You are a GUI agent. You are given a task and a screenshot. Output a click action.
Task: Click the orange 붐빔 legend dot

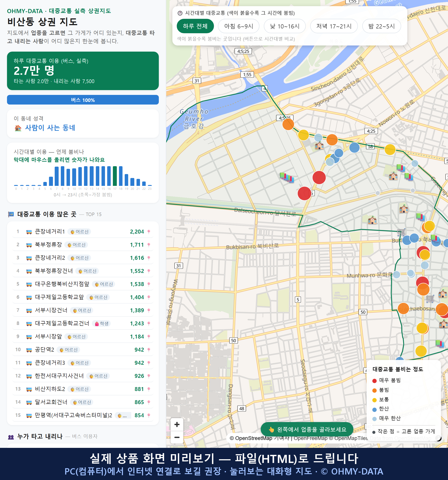pos(374,390)
